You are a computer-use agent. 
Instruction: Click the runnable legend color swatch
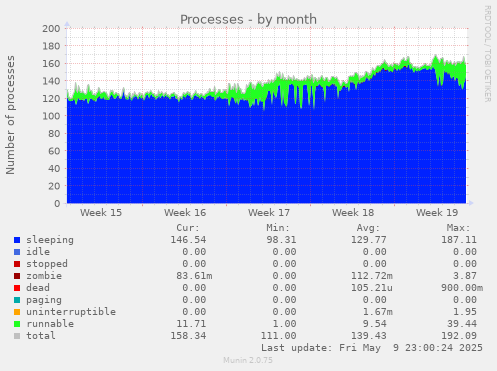(x=17, y=324)
